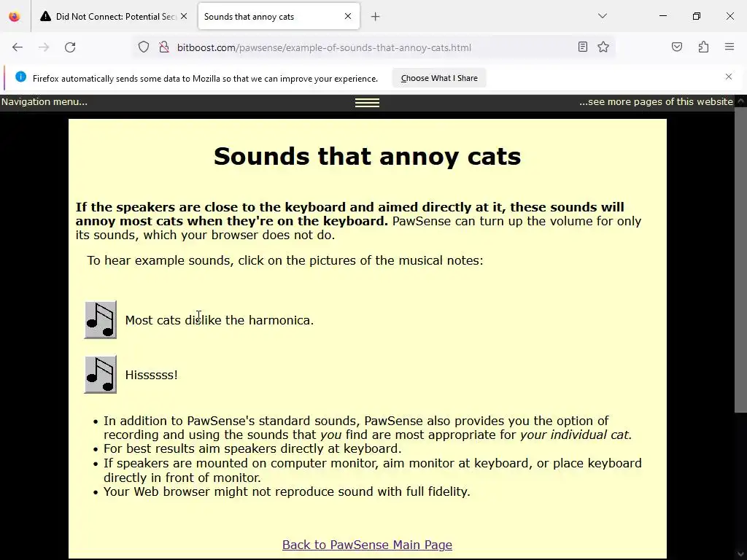Bookmark this page with star icon

pos(603,47)
